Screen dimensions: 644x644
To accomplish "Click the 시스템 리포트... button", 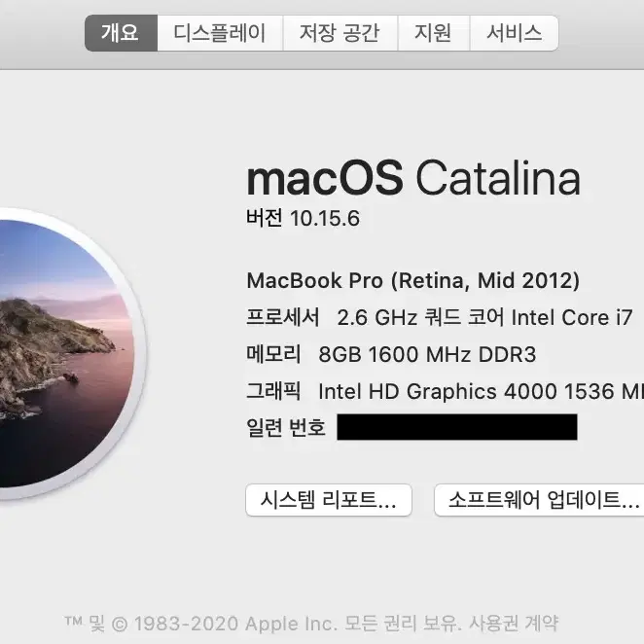I will point(329,500).
